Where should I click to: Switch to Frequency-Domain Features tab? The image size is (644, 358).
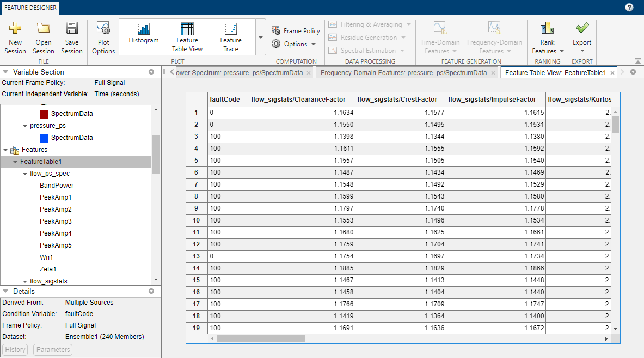point(403,72)
